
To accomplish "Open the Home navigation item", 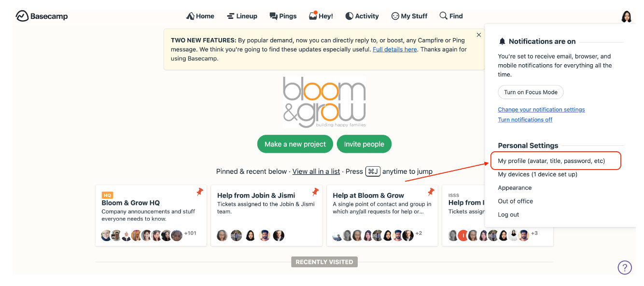I will [x=200, y=16].
